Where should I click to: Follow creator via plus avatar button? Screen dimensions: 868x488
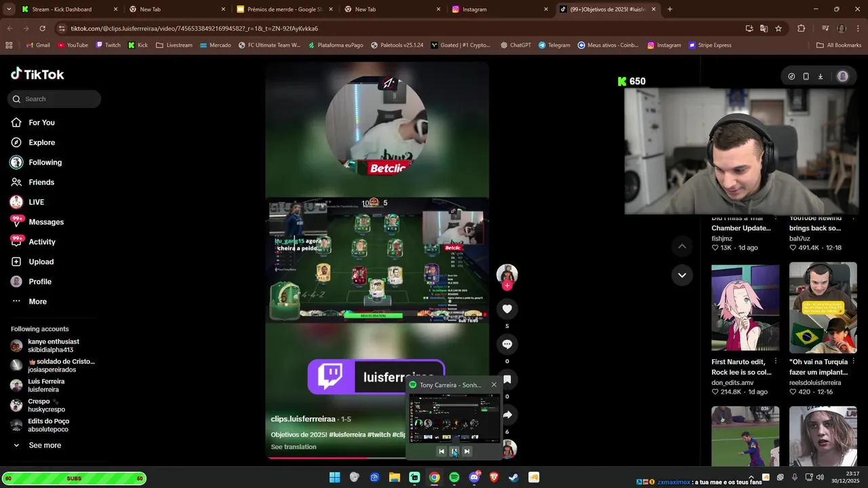click(507, 286)
